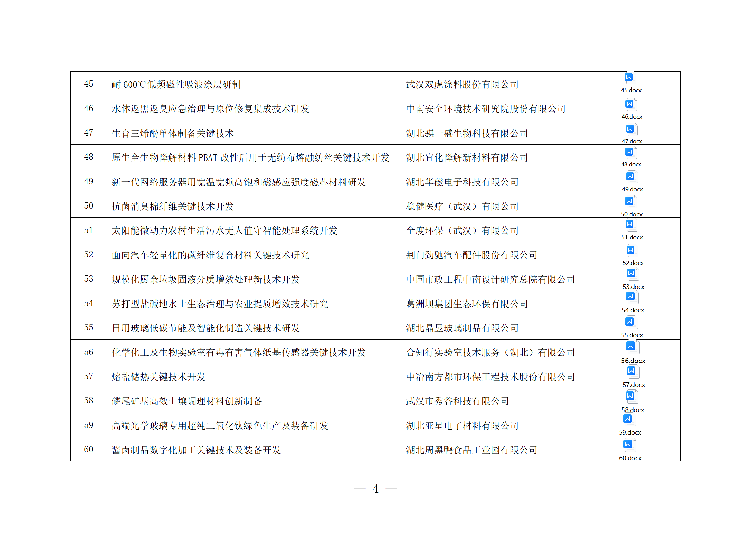The image size is (756, 534).
Task: Click row number 48 cell
Action: 89,157
